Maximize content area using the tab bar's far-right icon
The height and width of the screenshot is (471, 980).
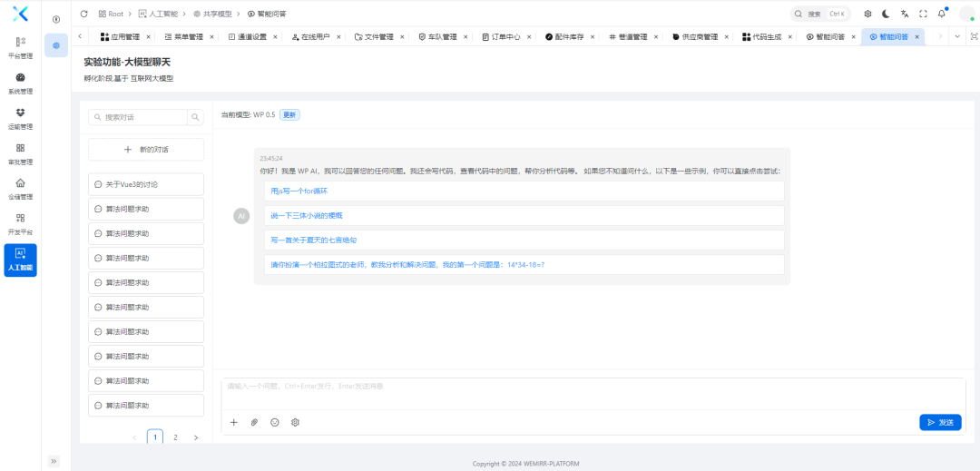pyautogui.click(x=974, y=36)
